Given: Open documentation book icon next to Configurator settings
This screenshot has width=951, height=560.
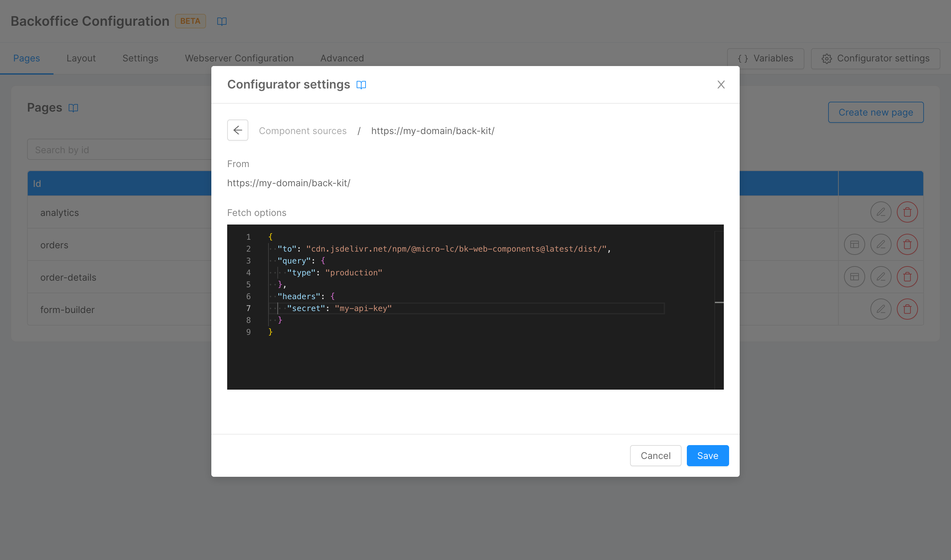Looking at the screenshot, I should point(362,85).
